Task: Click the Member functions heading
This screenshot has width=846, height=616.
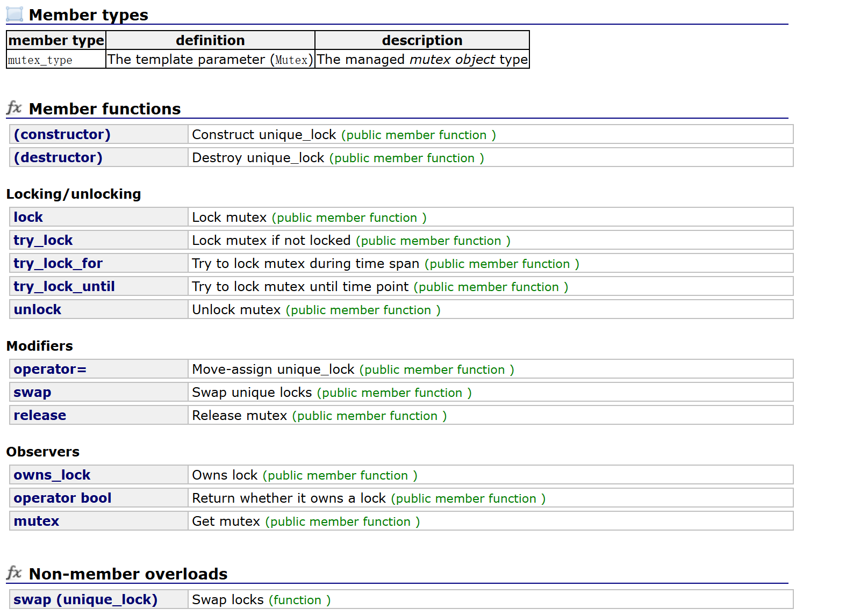Action: pos(105,108)
